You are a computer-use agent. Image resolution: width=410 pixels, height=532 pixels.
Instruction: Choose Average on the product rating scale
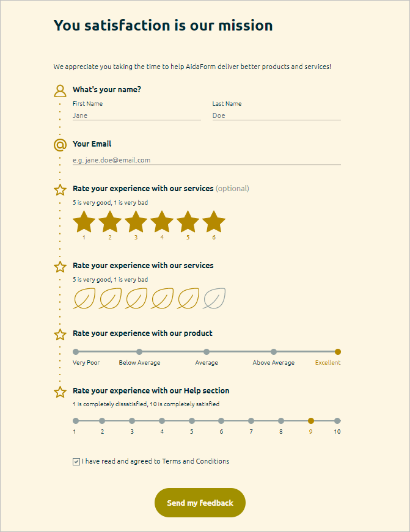pyautogui.click(x=207, y=352)
